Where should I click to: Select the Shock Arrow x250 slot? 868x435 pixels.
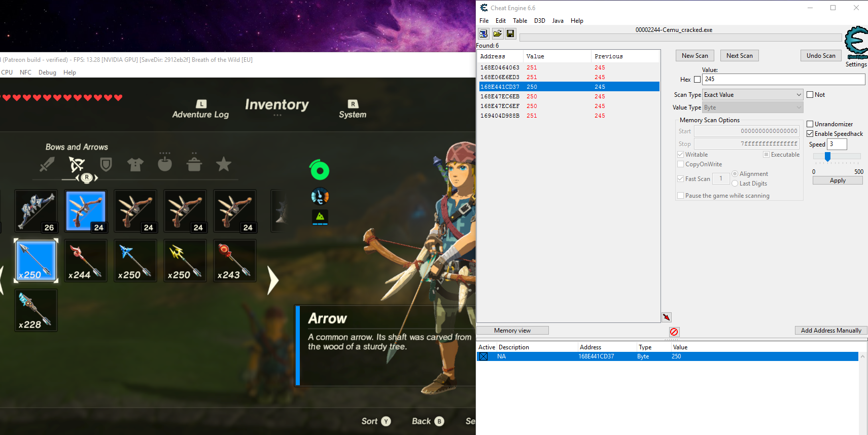coord(185,261)
